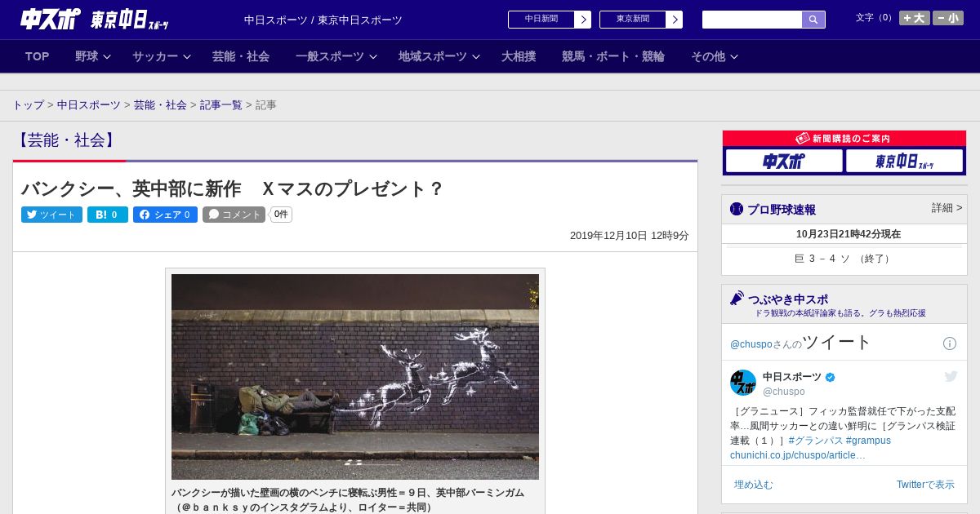
Task: Click 中日スポーツ Twitter account name
Action: click(x=792, y=377)
